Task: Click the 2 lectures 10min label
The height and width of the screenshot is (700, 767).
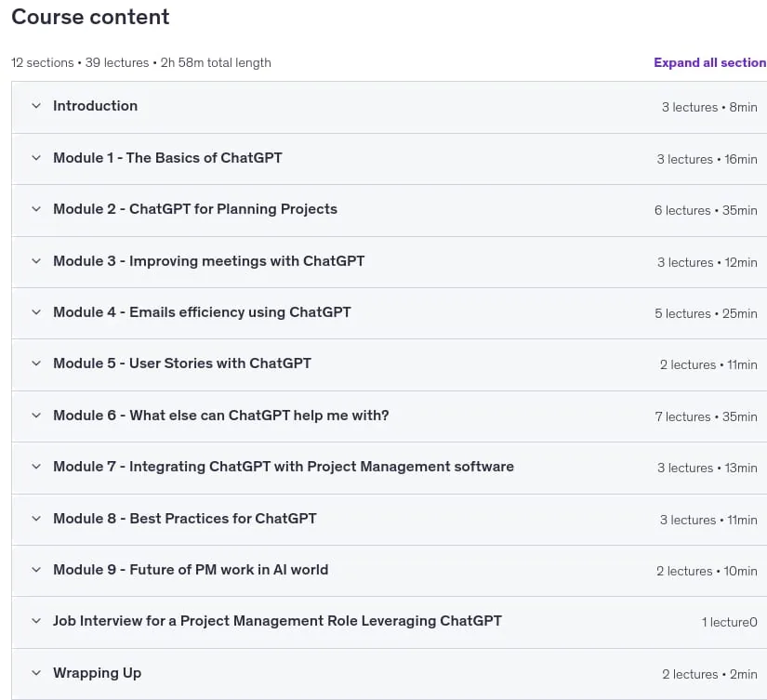Action: click(x=707, y=571)
